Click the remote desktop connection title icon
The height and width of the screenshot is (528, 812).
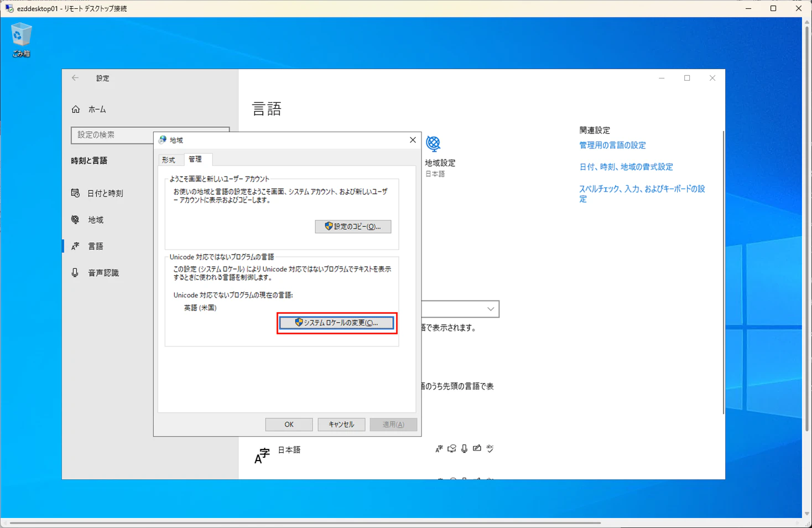[x=9, y=8]
